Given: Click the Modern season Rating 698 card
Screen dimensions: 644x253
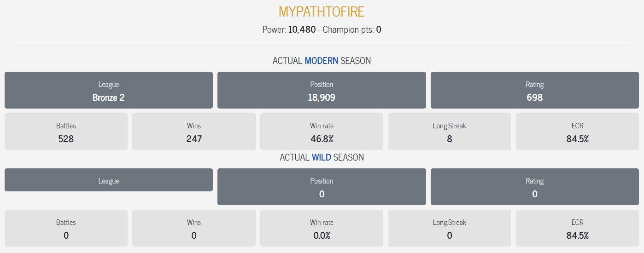Looking at the screenshot, I should (x=535, y=90).
